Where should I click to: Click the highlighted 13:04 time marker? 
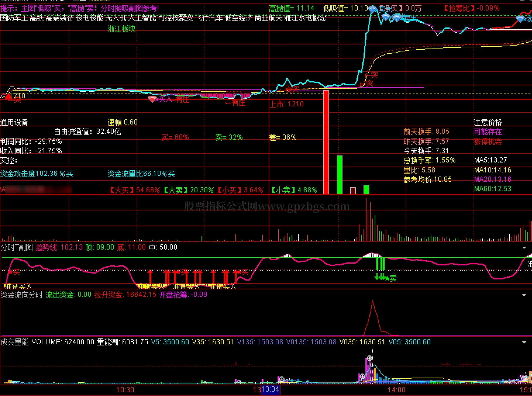pyautogui.click(x=270, y=390)
